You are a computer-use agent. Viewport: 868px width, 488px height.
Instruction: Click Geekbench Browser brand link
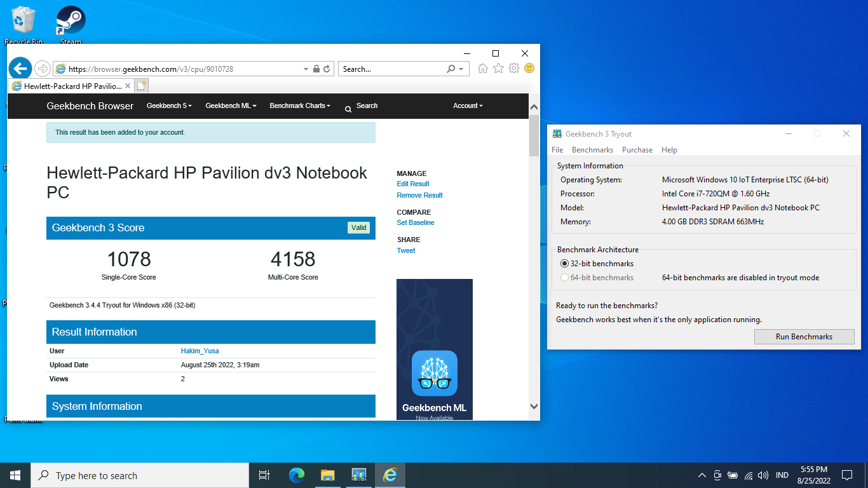pos(90,106)
